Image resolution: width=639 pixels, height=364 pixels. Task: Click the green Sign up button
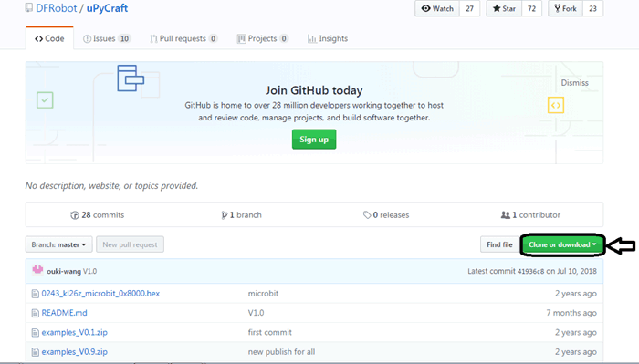(314, 140)
